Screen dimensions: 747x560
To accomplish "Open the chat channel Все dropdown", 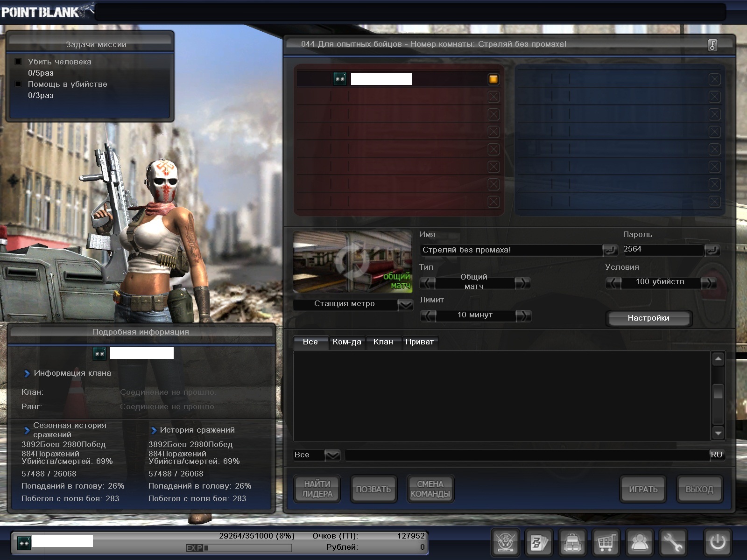I will [x=331, y=455].
